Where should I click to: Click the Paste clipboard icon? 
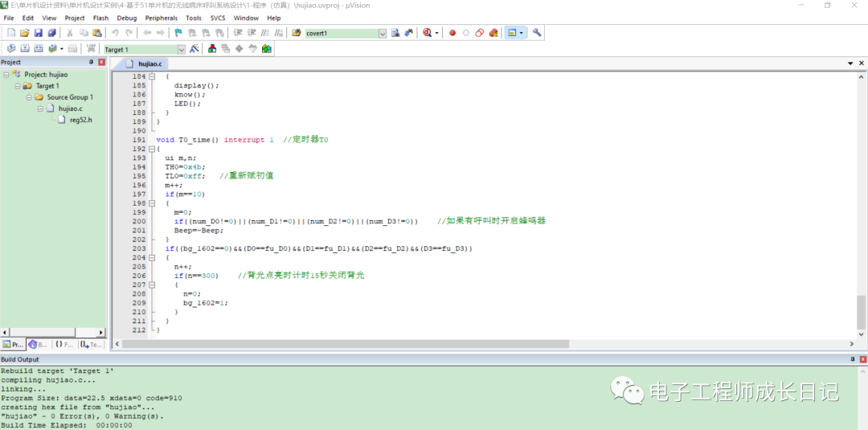[97, 33]
